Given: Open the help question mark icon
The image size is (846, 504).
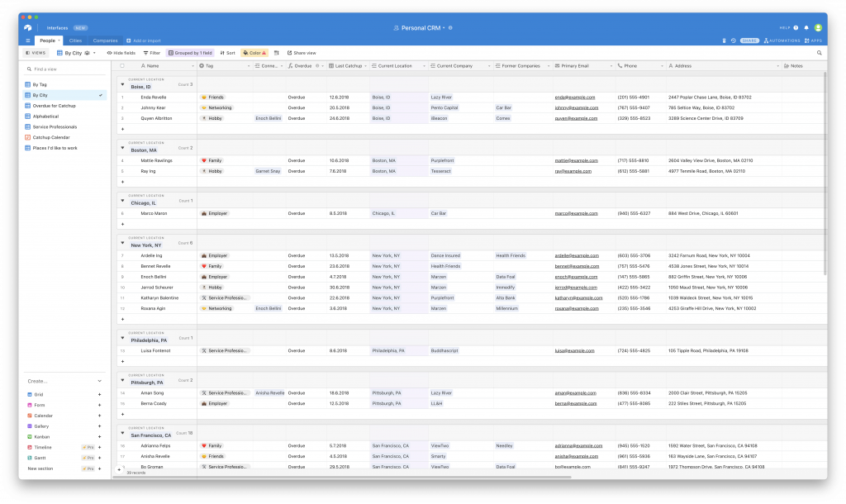Looking at the screenshot, I should point(796,27).
